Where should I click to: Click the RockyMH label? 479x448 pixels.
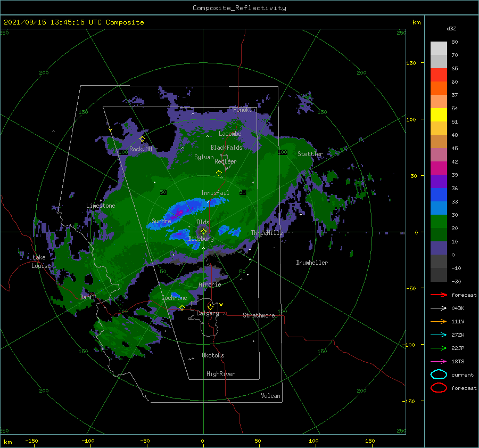[141, 149]
